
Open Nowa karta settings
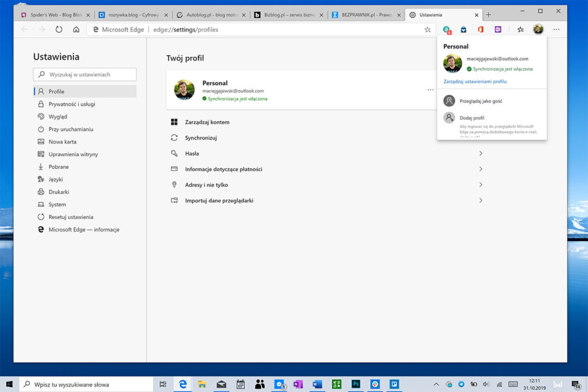[x=85, y=142]
